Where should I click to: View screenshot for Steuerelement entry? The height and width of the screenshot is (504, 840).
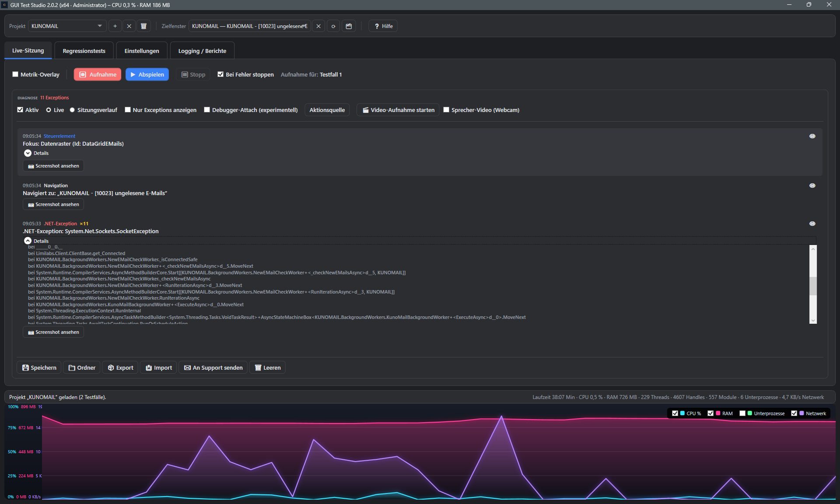[x=53, y=166]
